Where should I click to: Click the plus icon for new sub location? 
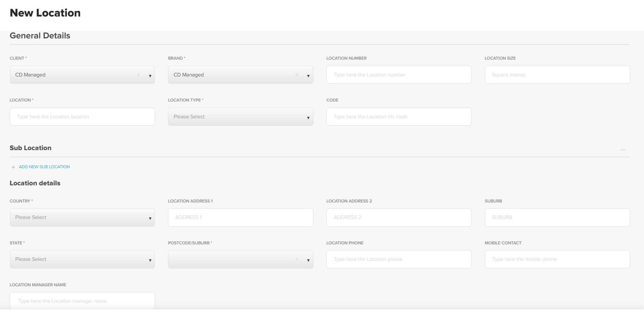pyautogui.click(x=13, y=167)
